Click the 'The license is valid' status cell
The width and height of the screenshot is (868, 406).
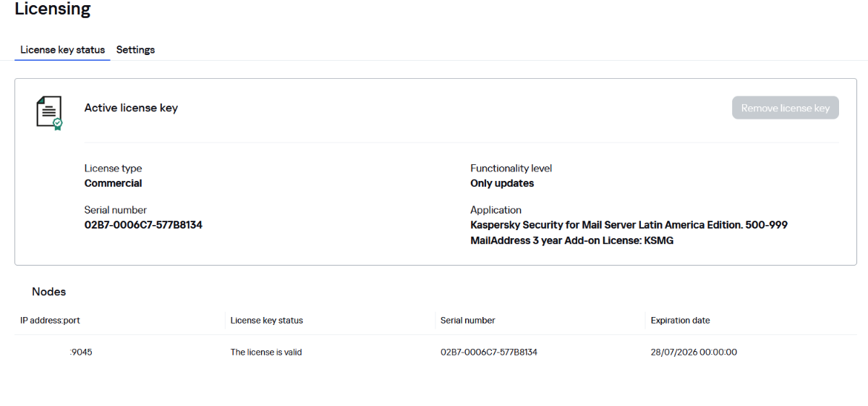265,352
